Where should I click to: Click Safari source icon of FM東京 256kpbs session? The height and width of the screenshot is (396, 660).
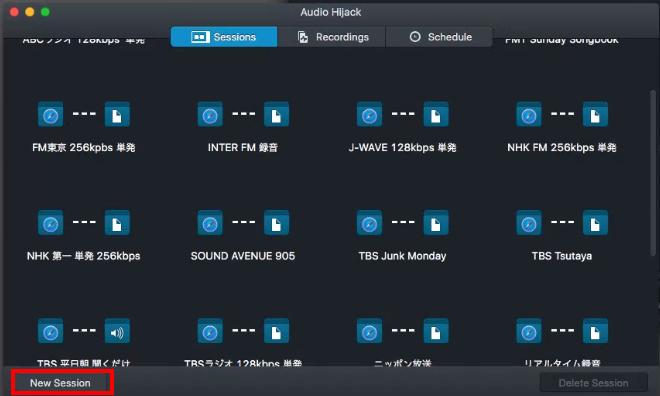point(51,114)
